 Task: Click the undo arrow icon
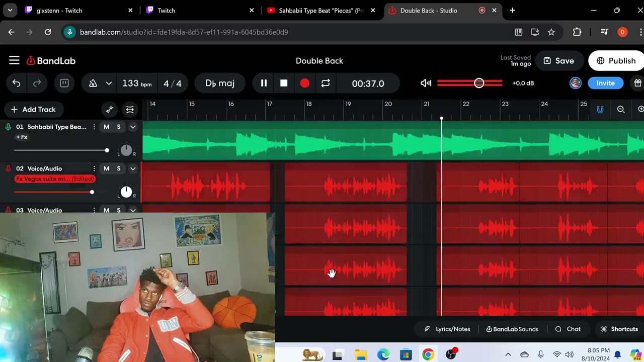tap(17, 83)
